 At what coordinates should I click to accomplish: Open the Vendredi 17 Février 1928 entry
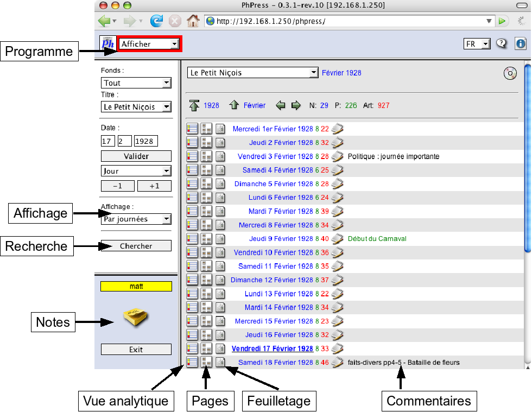pyautogui.click(x=273, y=348)
